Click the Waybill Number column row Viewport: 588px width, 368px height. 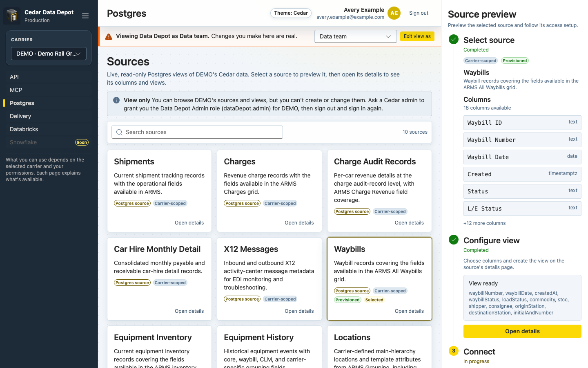coord(522,140)
